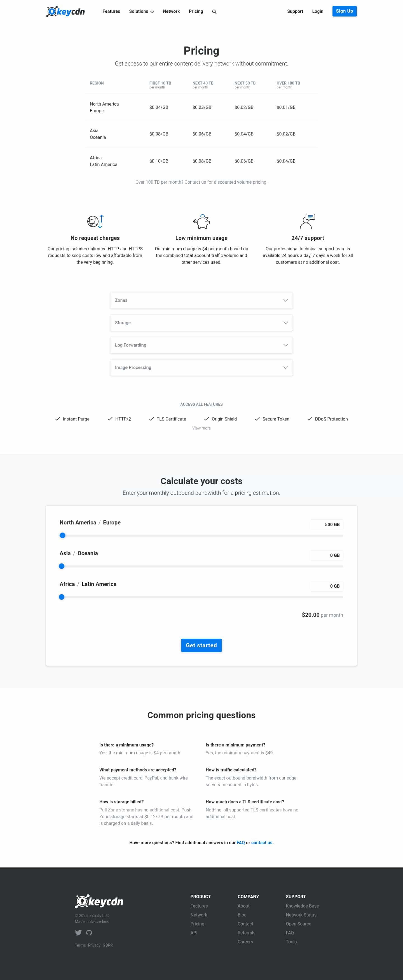Click the checkmark beside TLS Certificate
Screen dimensions: 403x980
pos(151,419)
